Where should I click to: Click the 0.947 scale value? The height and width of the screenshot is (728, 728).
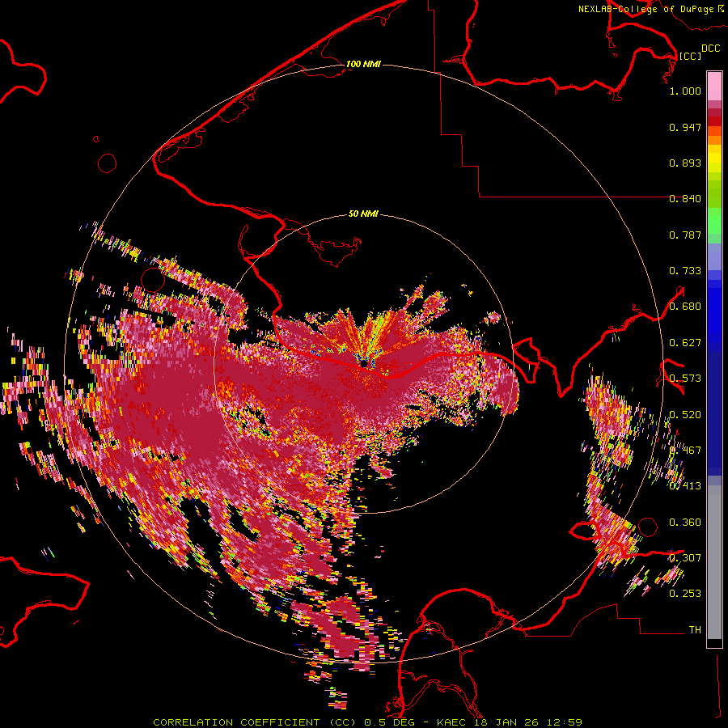pyautogui.click(x=685, y=127)
